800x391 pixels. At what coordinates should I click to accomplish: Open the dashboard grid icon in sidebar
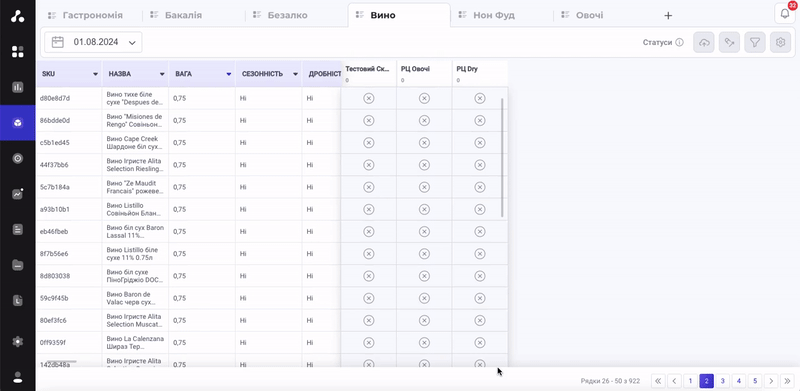click(x=17, y=52)
